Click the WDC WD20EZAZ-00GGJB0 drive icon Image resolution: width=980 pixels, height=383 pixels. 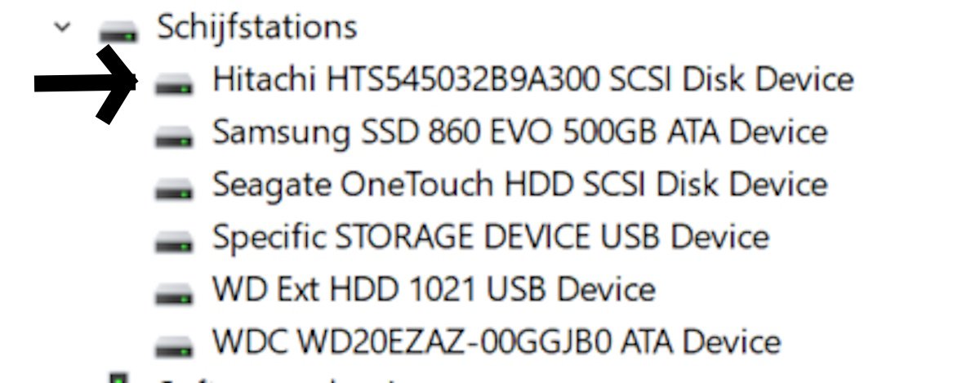[174, 345]
